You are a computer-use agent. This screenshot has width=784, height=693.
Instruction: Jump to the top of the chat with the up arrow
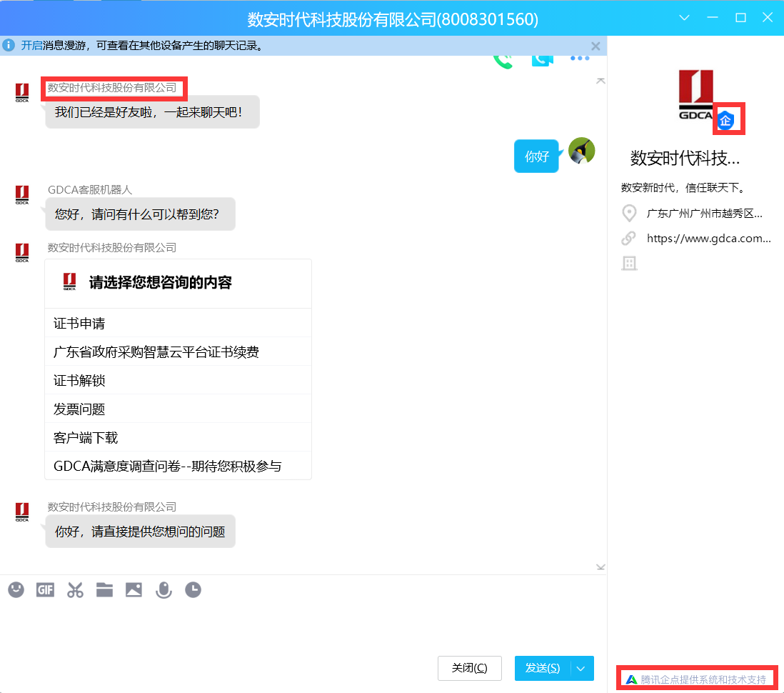click(x=600, y=81)
